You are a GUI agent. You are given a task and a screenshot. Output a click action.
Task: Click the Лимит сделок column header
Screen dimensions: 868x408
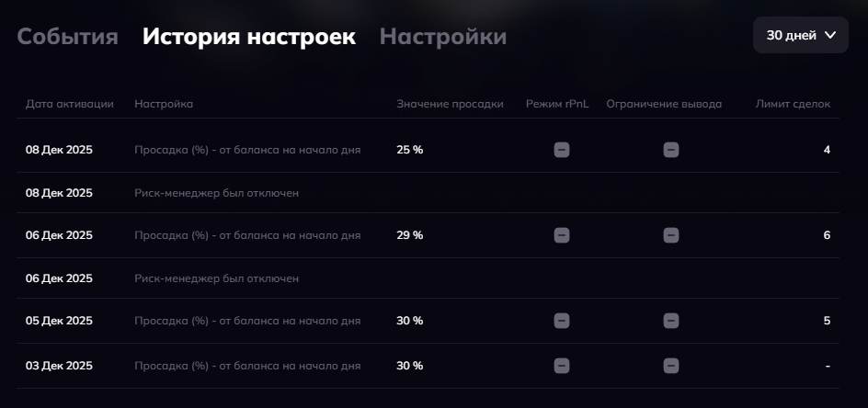[x=793, y=104]
